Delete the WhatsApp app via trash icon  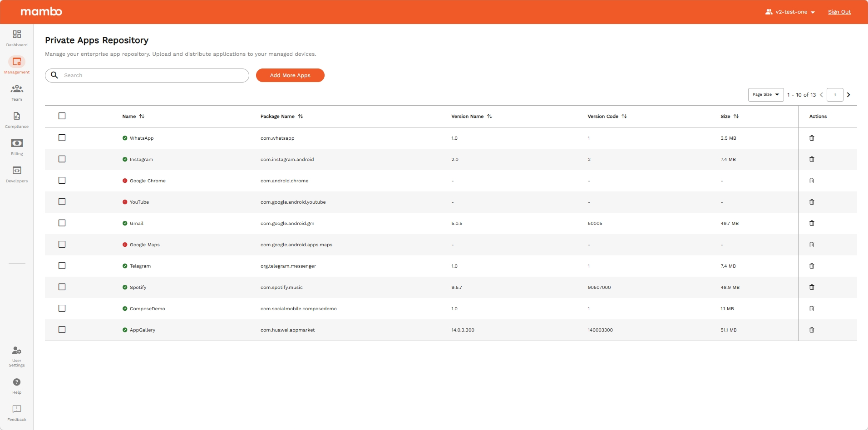(812, 138)
